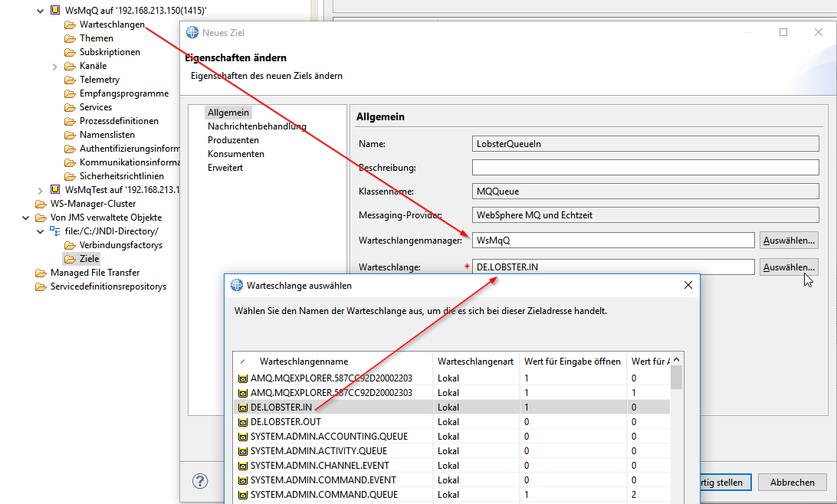Expand the Kanäle tree node
837x504 pixels.
55,66
